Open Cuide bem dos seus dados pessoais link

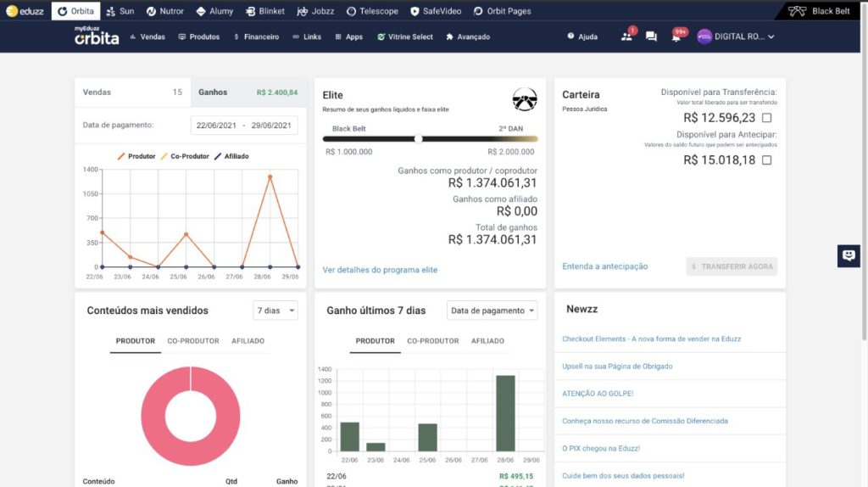[623, 475]
